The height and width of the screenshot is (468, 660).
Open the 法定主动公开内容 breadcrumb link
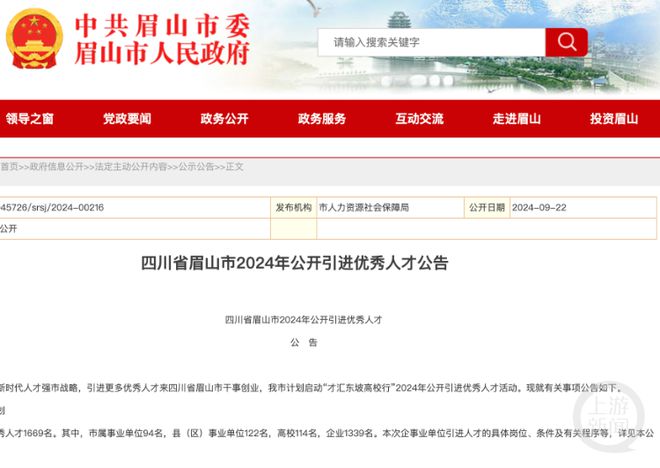(131, 167)
